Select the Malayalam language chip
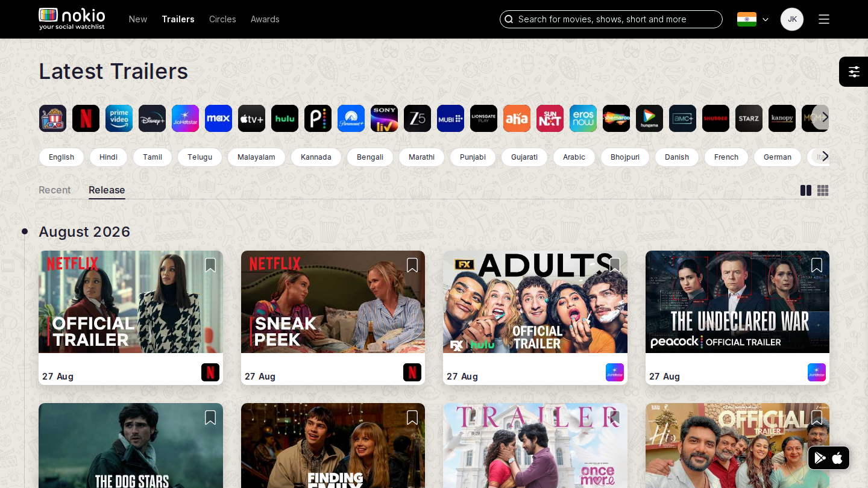 256,157
